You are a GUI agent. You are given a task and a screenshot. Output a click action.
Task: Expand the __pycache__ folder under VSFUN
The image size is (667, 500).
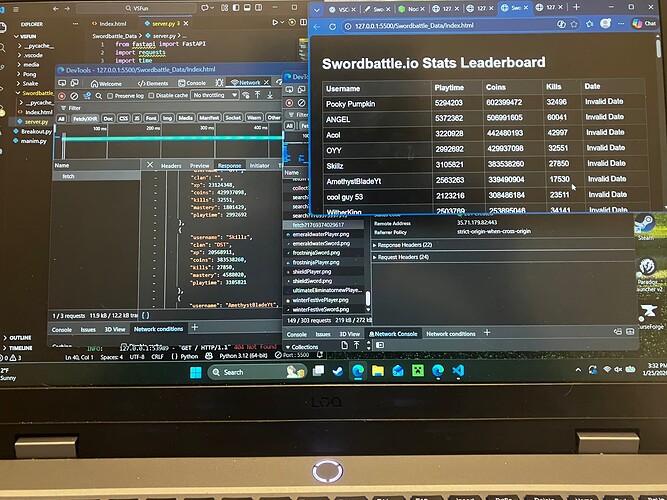pyautogui.click(x=36, y=46)
